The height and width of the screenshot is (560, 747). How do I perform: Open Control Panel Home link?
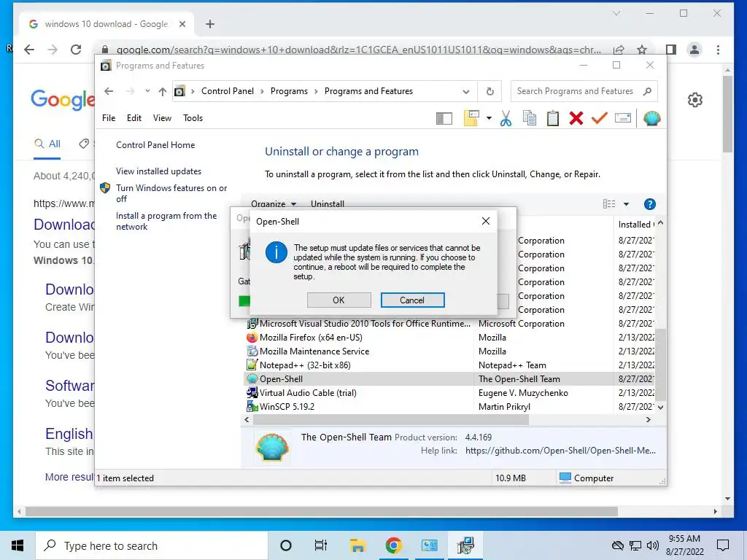click(155, 145)
